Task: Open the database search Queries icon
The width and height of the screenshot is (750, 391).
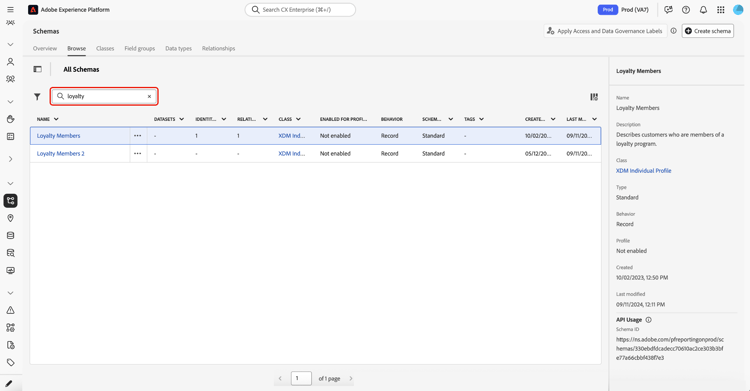Action: point(10,253)
